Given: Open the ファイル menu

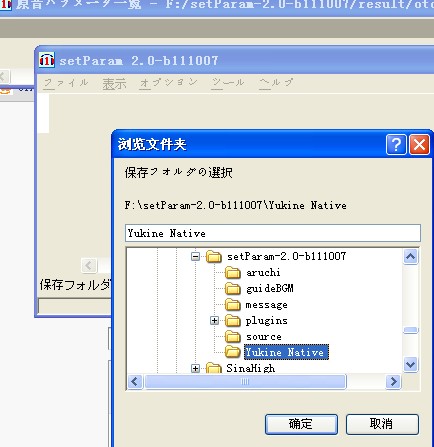Looking at the screenshot, I should tap(66, 83).
